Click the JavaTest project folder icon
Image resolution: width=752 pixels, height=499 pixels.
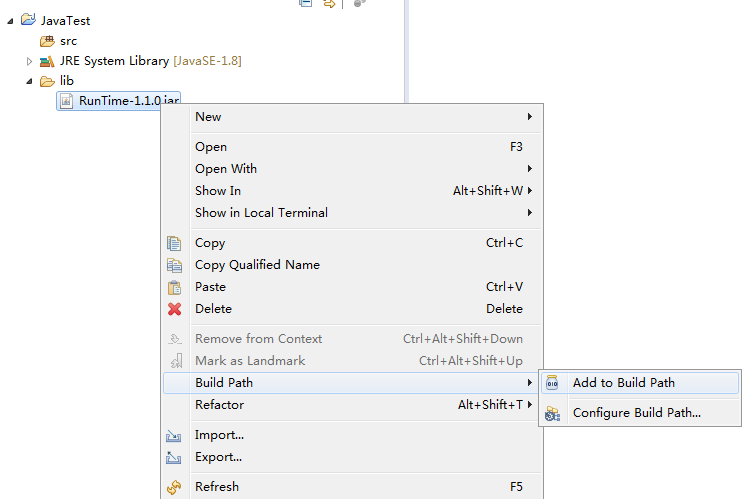(28, 20)
